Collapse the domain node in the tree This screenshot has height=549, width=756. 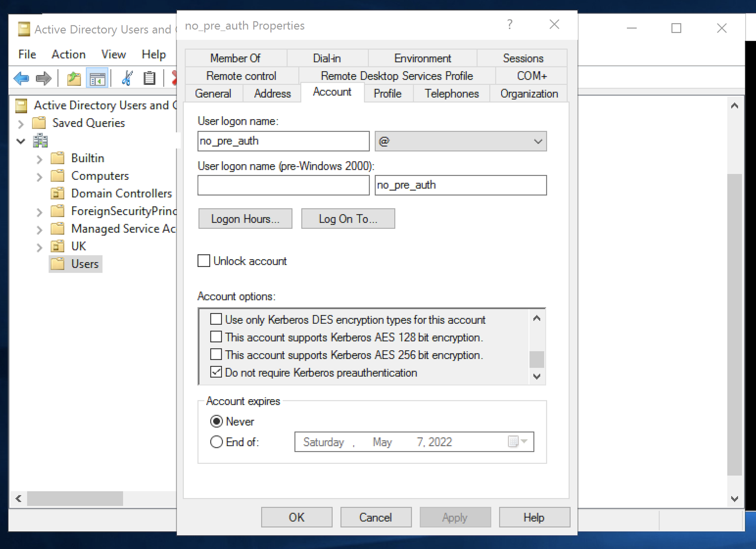(x=21, y=141)
